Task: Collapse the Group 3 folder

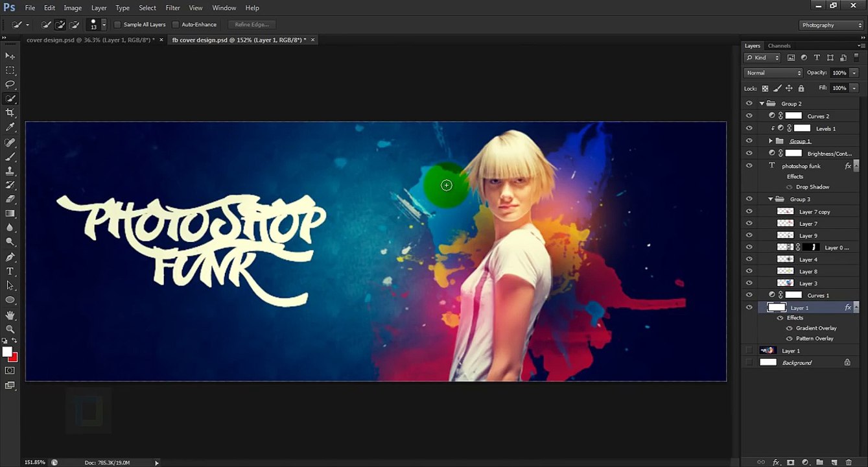Action: click(x=771, y=199)
